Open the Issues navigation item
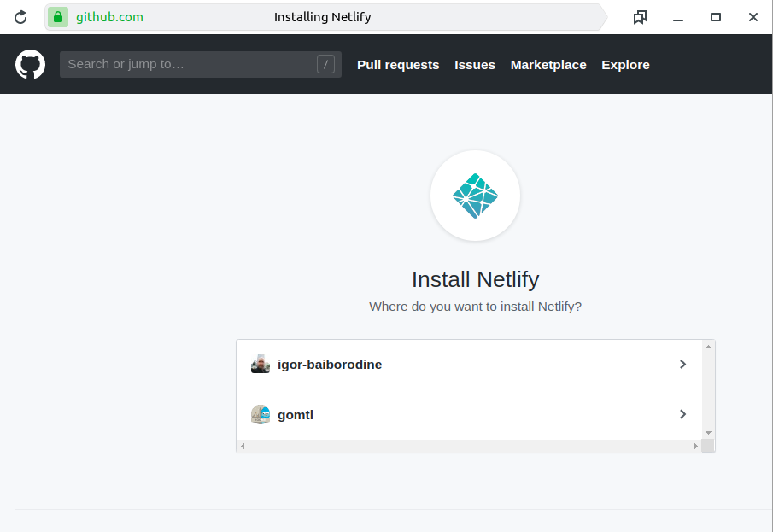This screenshot has width=773, height=532. [x=475, y=65]
